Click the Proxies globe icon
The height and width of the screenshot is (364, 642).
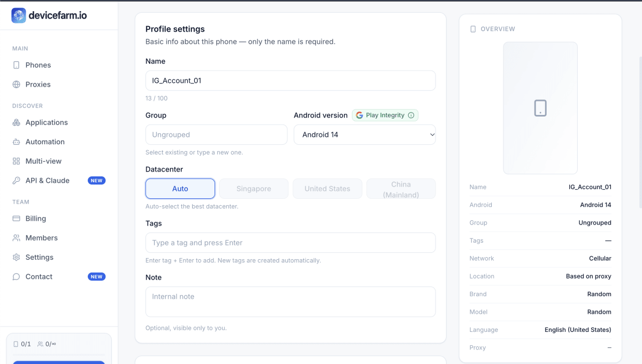coord(16,84)
